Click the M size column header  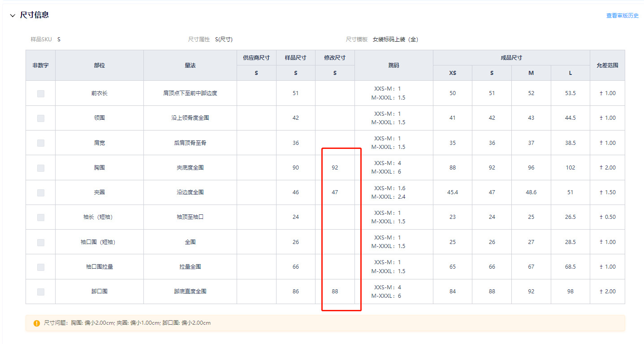[531, 73]
